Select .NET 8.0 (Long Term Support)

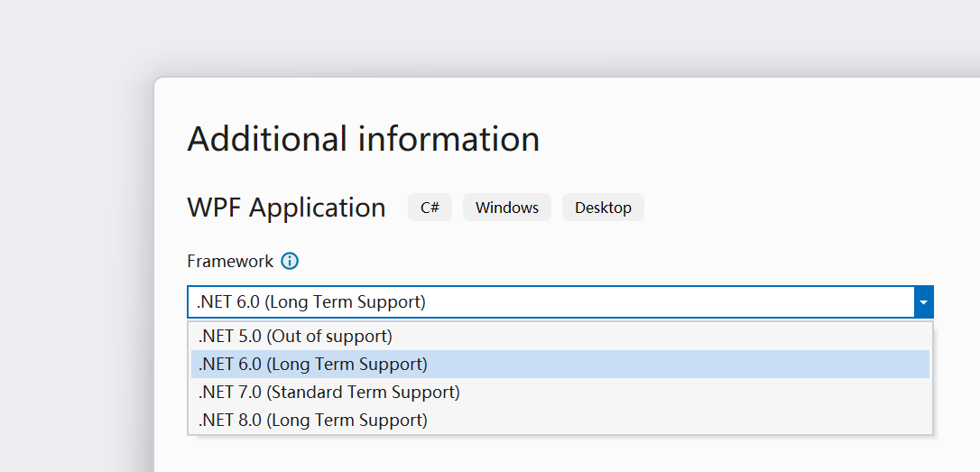click(x=560, y=421)
